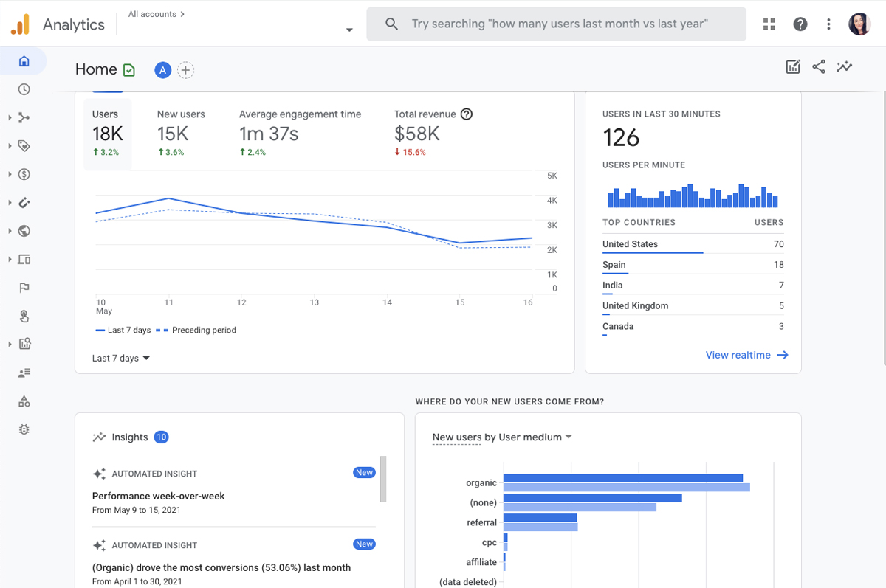Image resolution: width=886 pixels, height=588 pixels.
Task: Click the View realtime link
Action: [746, 355]
